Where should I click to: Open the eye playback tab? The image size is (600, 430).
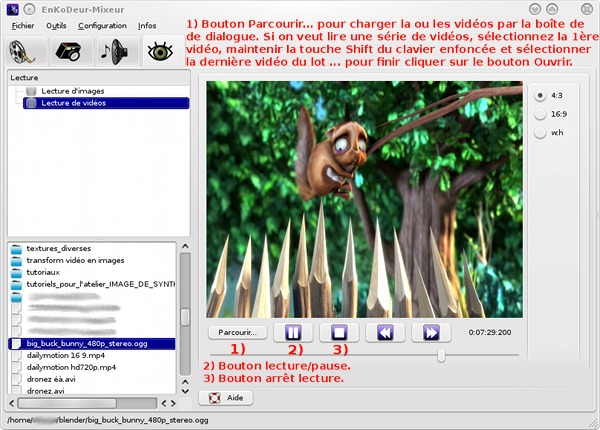[x=160, y=51]
